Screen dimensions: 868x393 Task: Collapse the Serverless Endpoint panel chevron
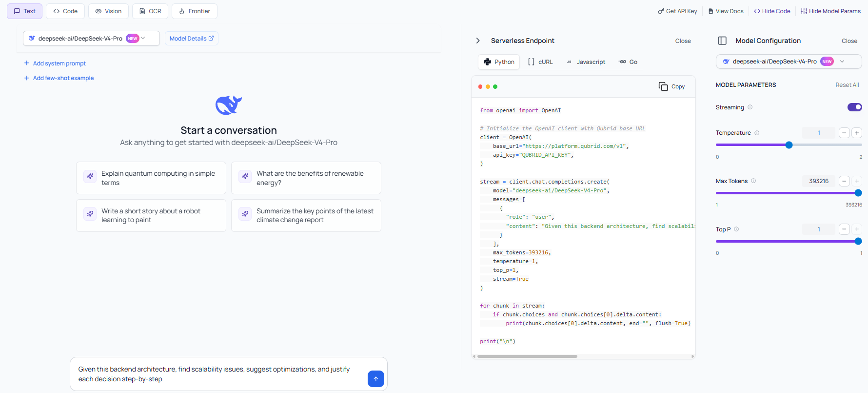point(478,41)
